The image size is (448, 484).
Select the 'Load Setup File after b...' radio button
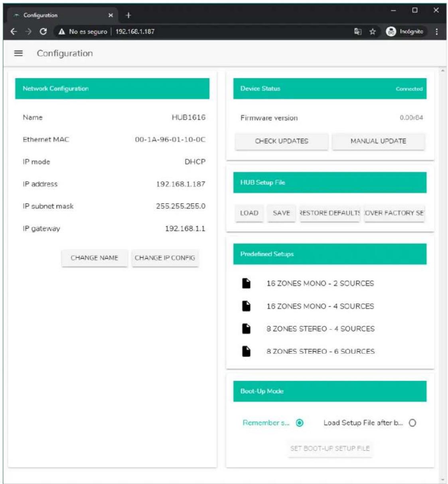(412, 423)
